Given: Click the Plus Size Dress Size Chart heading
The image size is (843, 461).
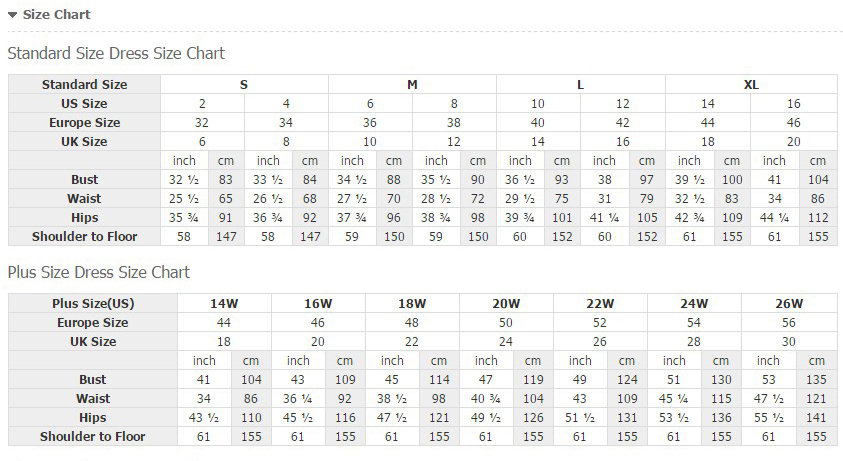Looking at the screenshot, I should pyautogui.click(x=98, y=272).
